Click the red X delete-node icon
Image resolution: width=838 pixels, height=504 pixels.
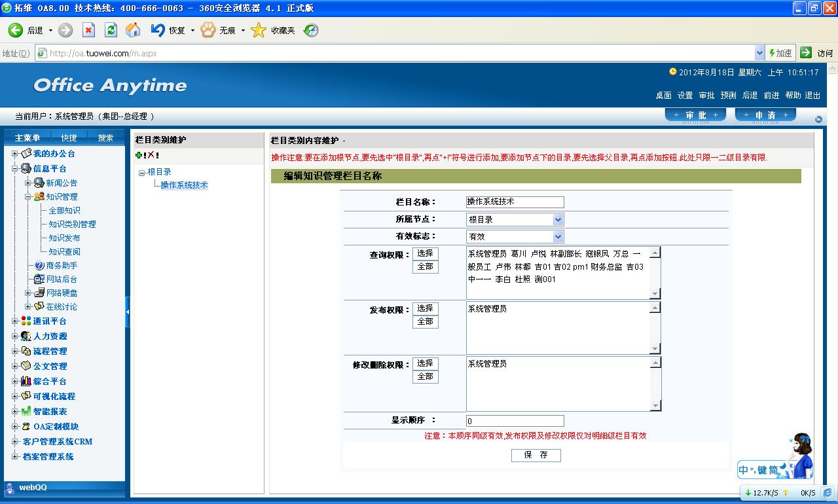pos(151,155)
